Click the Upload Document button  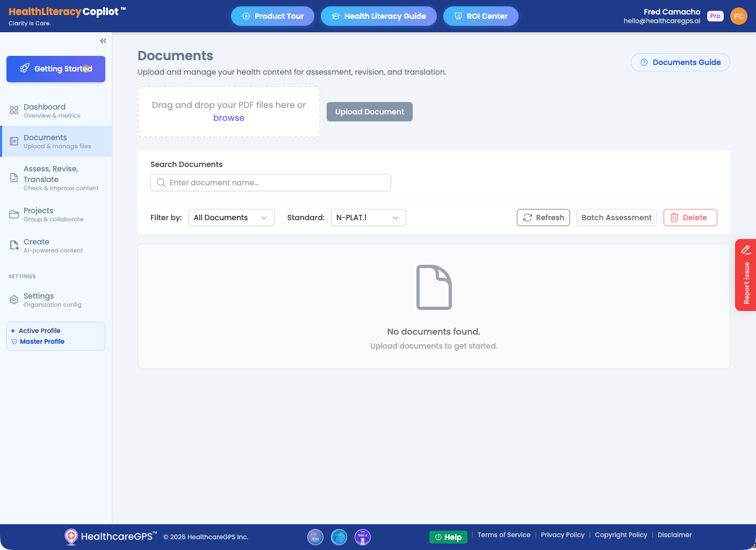[x=369, y=112]
